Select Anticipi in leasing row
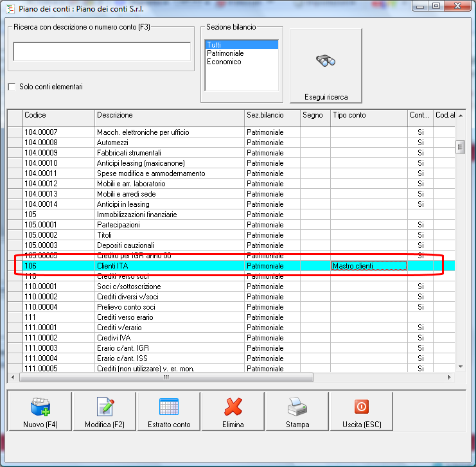The width and height of the screenshot is (476, 467). point(231,204)
